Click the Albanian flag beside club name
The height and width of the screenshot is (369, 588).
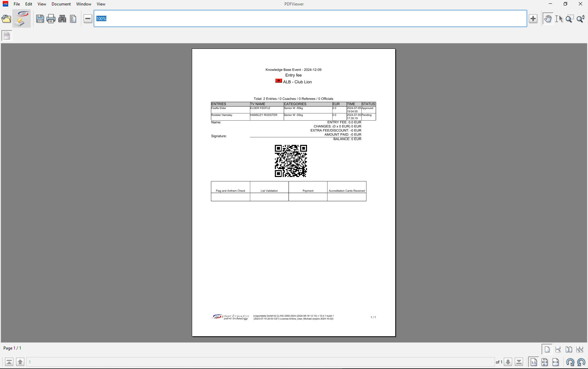[x=279, y=81]
